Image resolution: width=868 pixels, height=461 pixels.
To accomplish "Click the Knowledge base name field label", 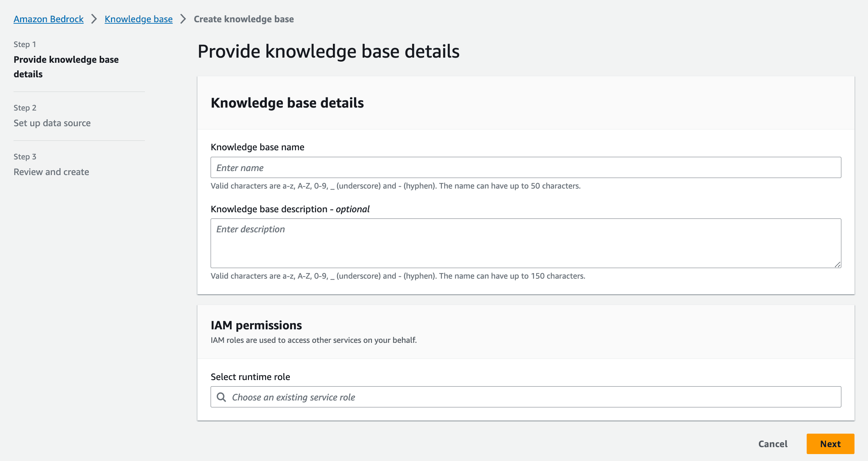I will pyautogui.click(x=257, y=147).
